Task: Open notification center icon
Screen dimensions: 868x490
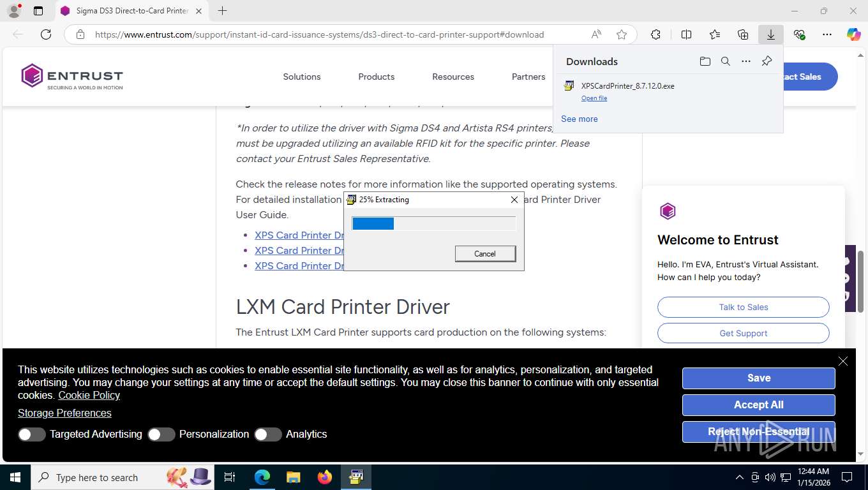Action: pyautogui.click(x=847, y=477)
